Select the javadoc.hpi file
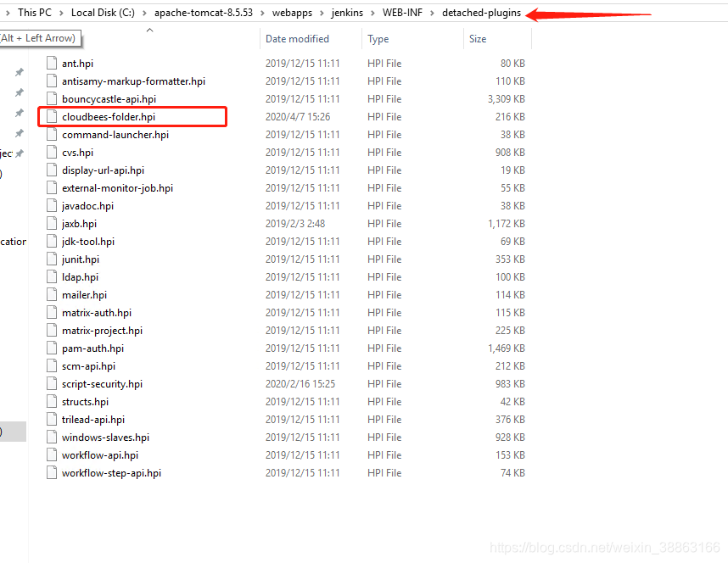 coord(87,205)
